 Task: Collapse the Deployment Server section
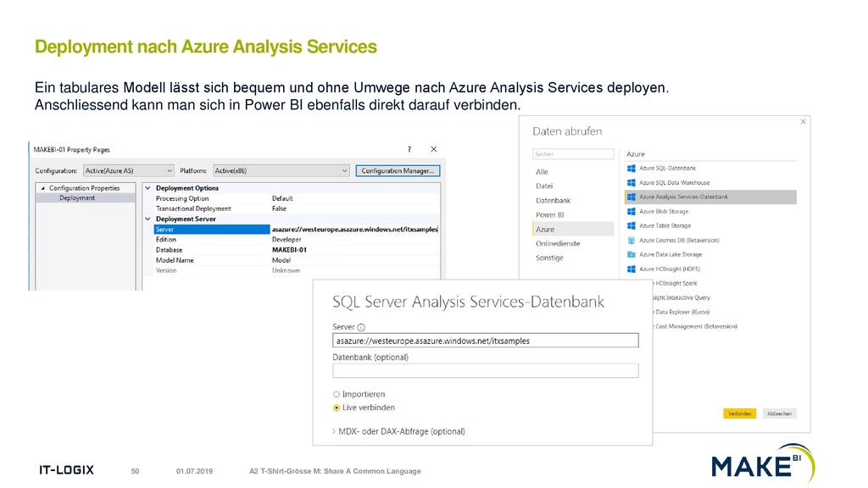147,219
